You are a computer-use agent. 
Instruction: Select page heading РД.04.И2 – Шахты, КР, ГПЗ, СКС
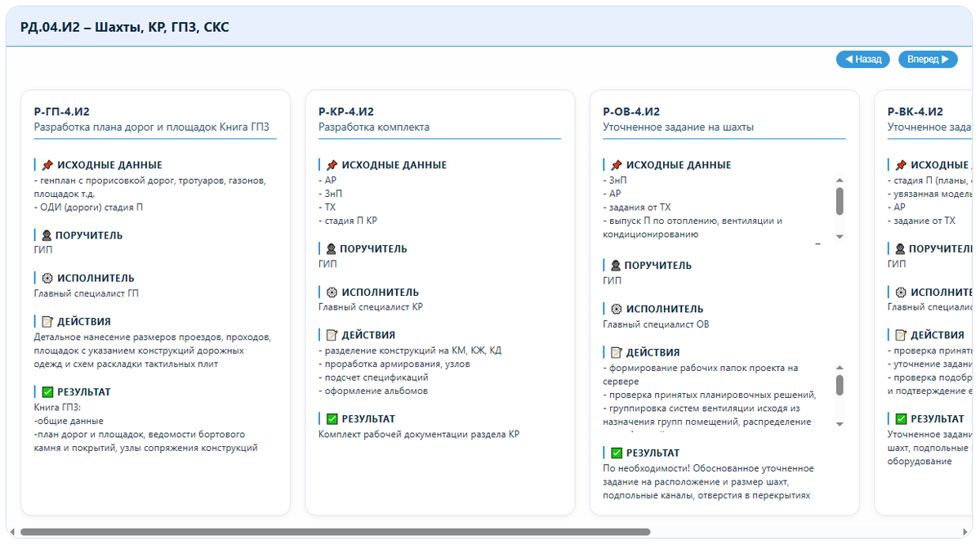pos(125,27)
